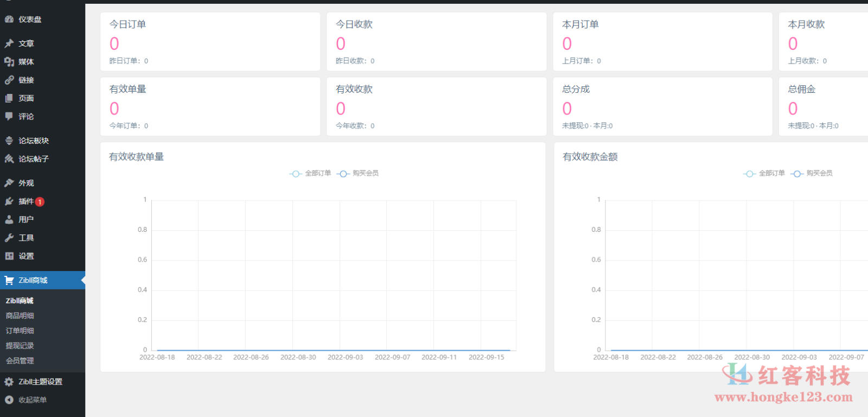
Task: Click the Zibll商城 shopping cart icon
Action: pyautogui.click(x=9, y=281)
